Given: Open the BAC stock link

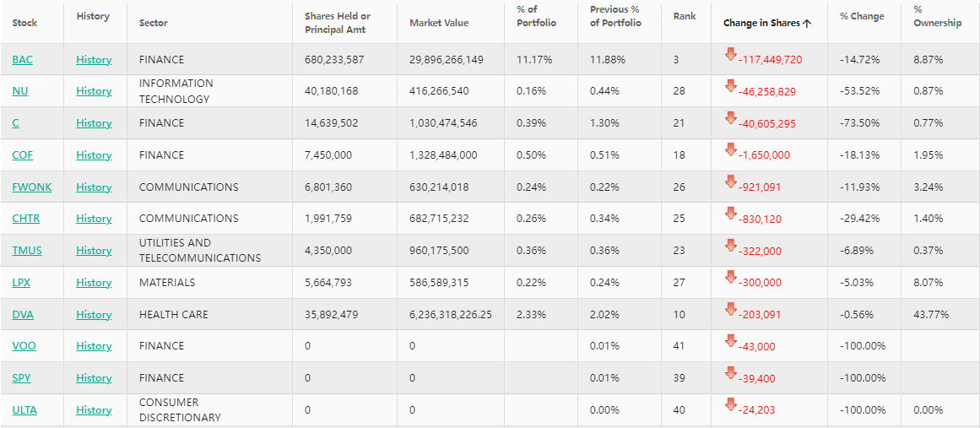Looking at the screenshot, I should click(x=23, y=60).
